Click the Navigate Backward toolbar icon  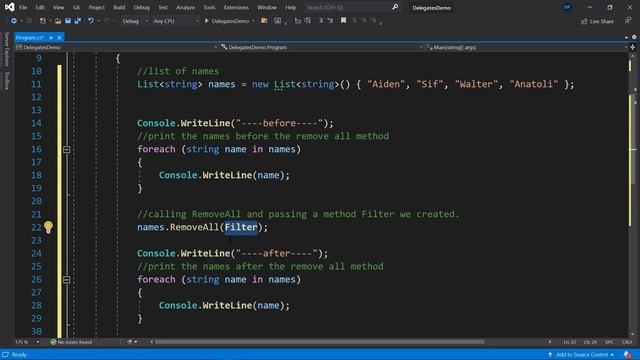(x=13, y=21)
